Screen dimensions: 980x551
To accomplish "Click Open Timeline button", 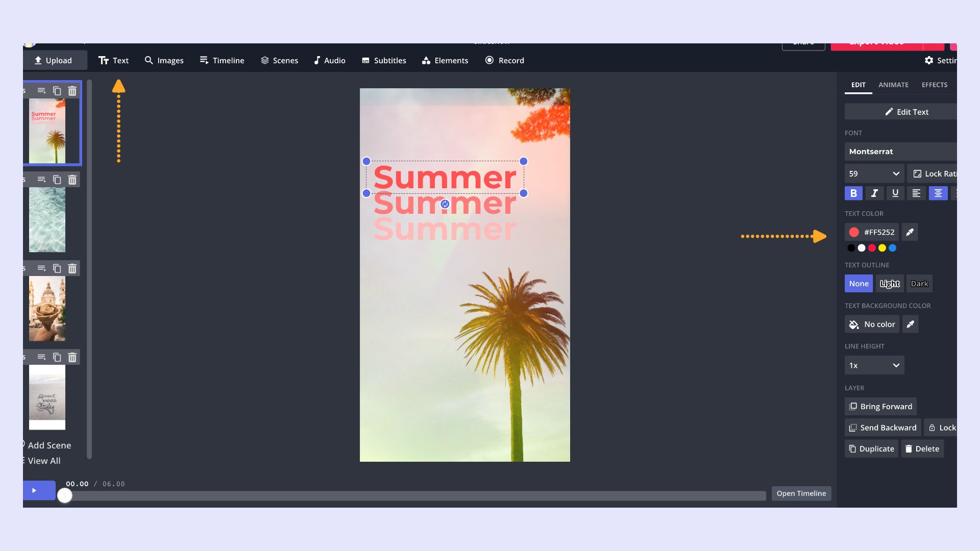I will tap(801, 493).
